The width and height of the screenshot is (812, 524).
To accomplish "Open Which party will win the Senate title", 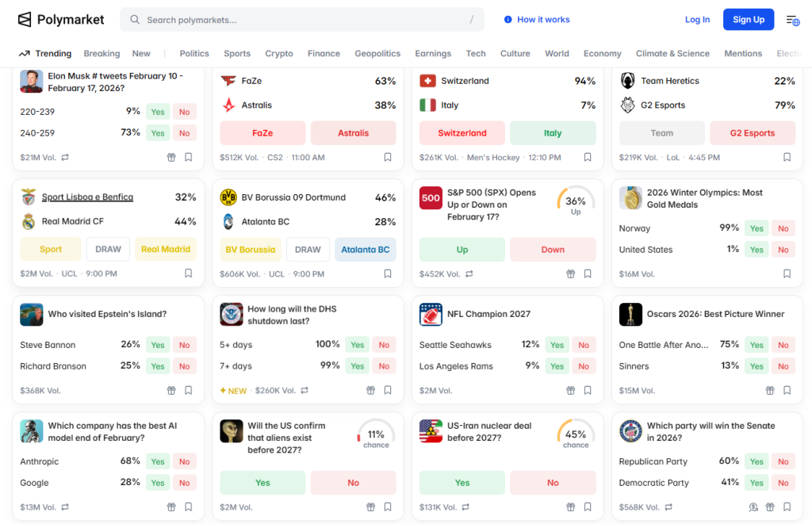I will [x=711, y=431].
